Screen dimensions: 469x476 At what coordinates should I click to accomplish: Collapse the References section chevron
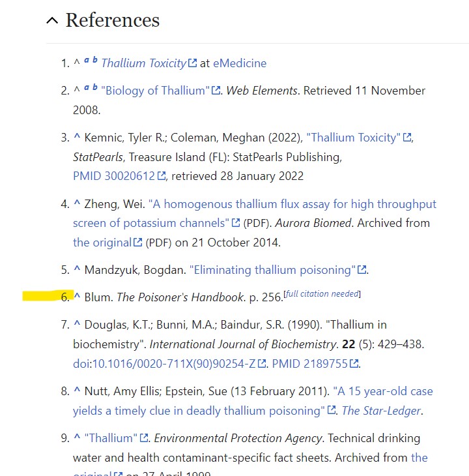click(52, 21)
